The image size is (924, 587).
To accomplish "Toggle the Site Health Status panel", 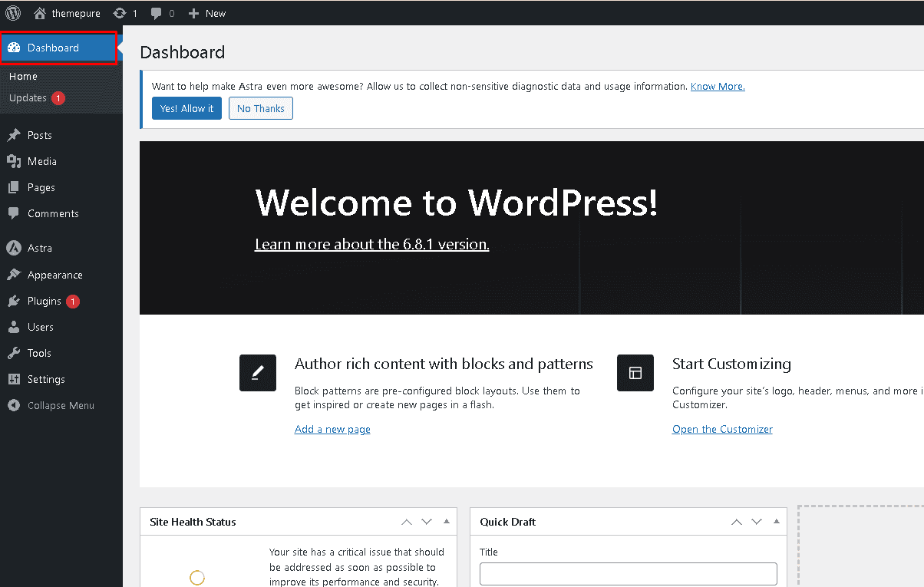I will 447,522.
